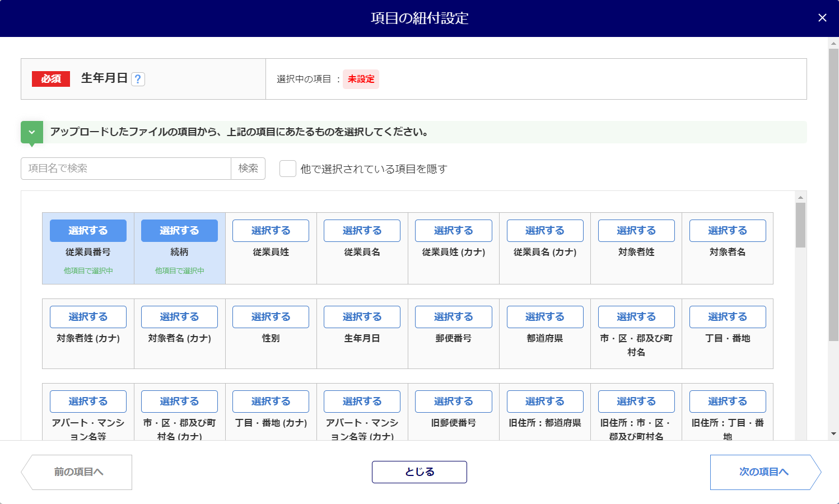Image resolution: width=839 pixels, height=504 pixels.
Task: Click the とじる button
Action: click(419, 472)
